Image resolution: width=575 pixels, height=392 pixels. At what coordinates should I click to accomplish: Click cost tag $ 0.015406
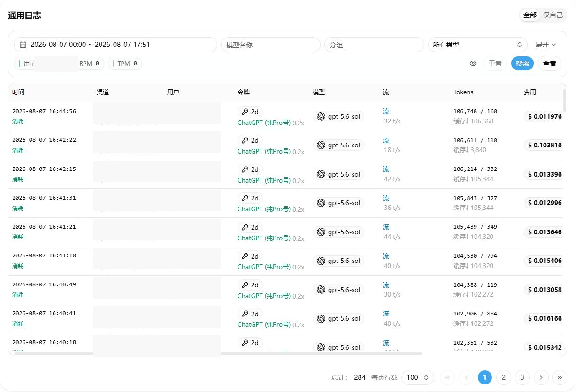point(543,261)
